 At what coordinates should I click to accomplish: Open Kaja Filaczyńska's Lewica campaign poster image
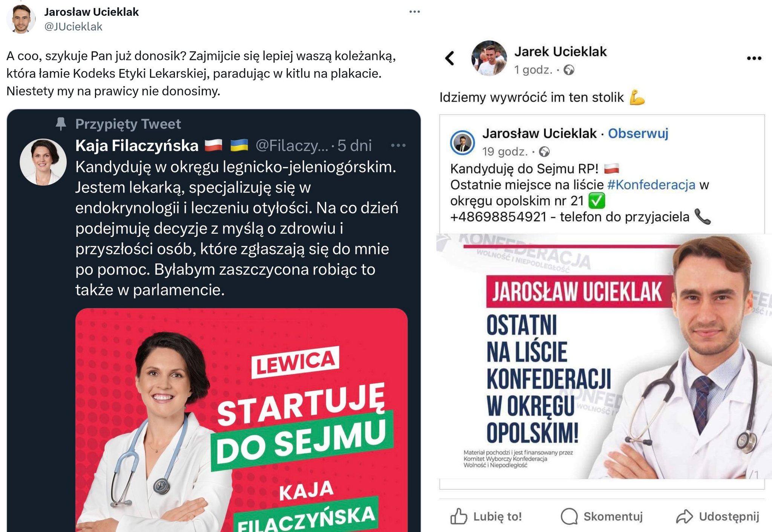[241, 420]
